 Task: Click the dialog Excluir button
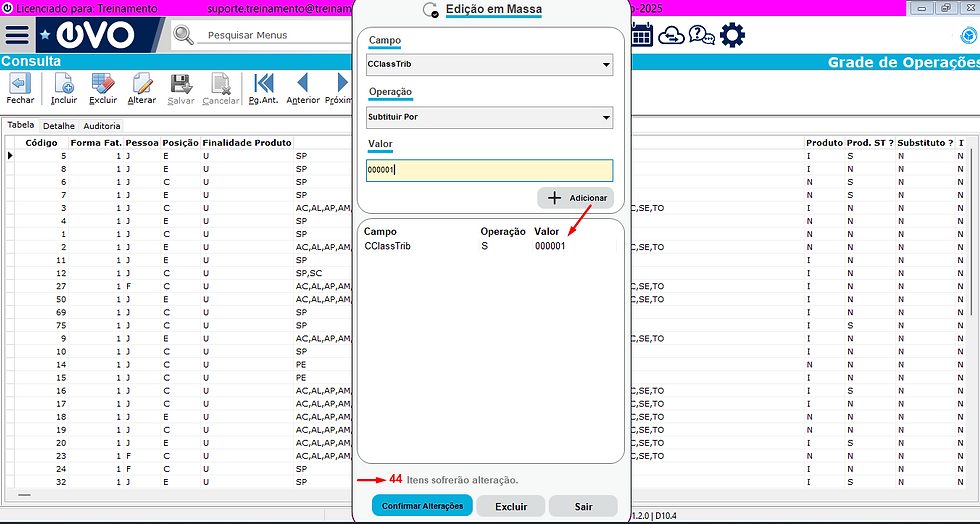tap(511, 506)
